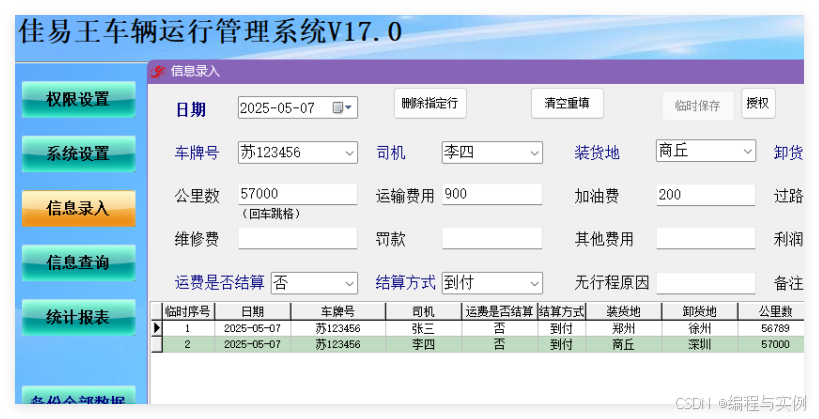819x419 pixels.
Task: Expand the 装货地 dropdown showing 商丘
Action: pos(747,151)
